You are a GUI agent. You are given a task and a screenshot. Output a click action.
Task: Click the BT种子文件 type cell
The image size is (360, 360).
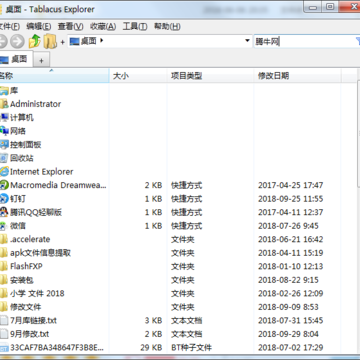point(191,347)
